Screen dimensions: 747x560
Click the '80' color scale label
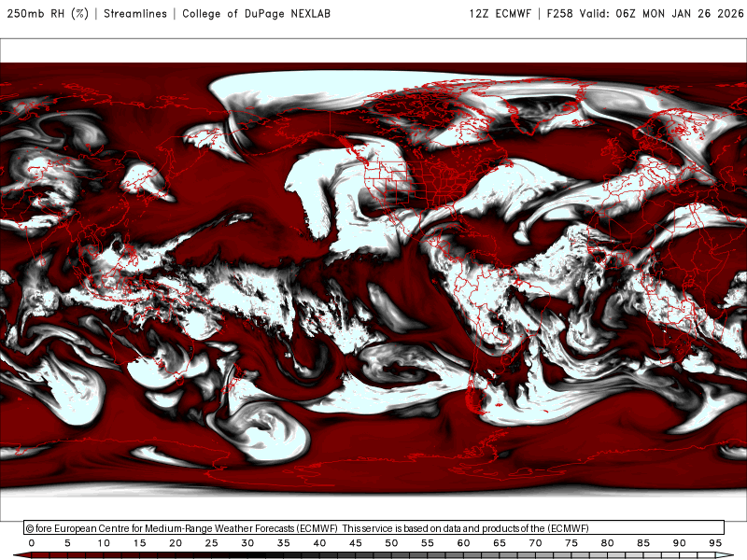[x=608, y=543]
